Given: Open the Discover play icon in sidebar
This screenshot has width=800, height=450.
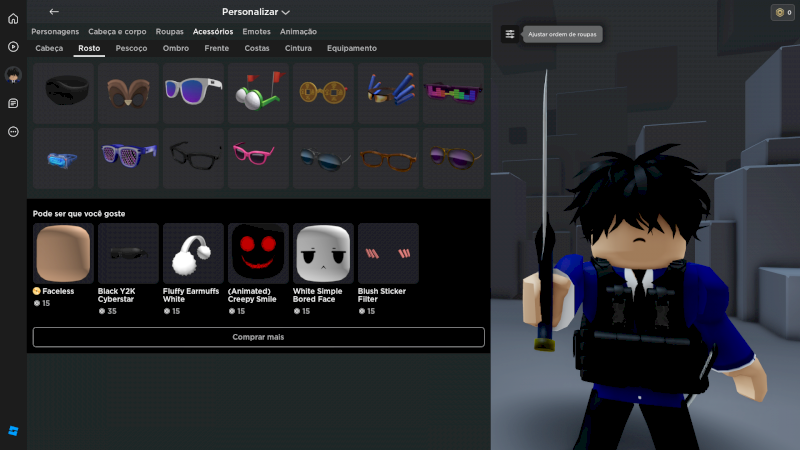Looking at the screenshot, I should 13,47.
